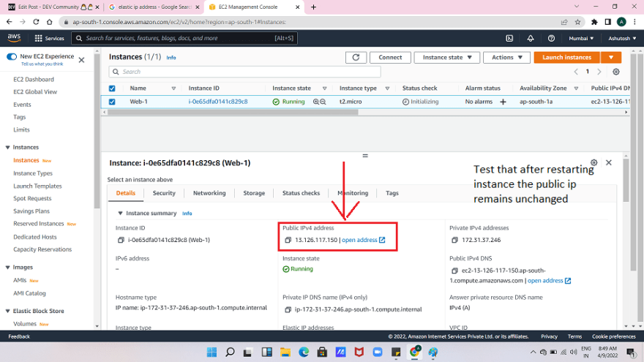Copy the Public IPv4 DNS name
This screenshot has height=362, width=644.
[454, 271]
